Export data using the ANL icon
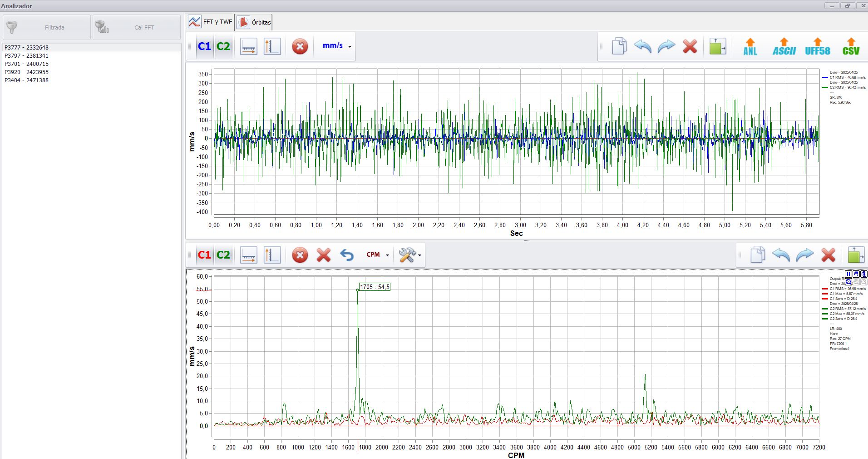The width and height of the screenshot is (868, 459). 750,46
